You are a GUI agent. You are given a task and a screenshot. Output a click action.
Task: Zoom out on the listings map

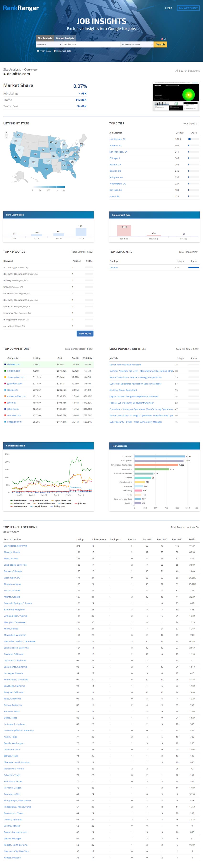click(6, 137)
